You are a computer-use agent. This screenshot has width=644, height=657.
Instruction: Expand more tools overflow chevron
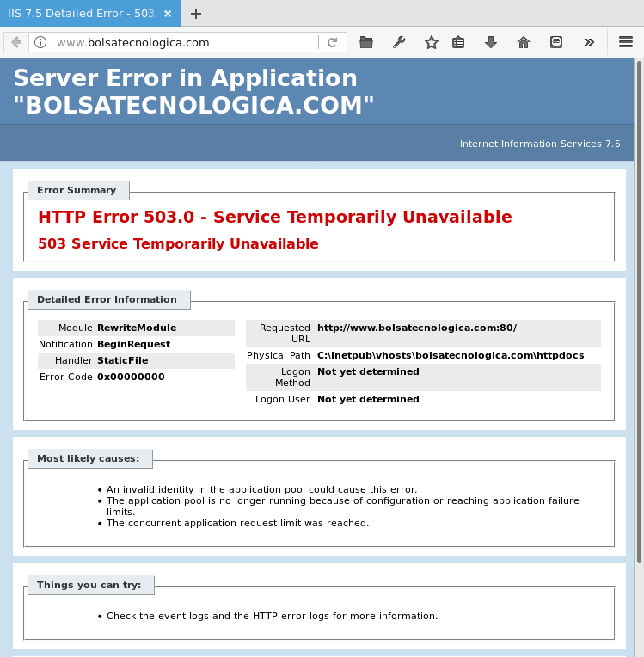click(589, 42)
